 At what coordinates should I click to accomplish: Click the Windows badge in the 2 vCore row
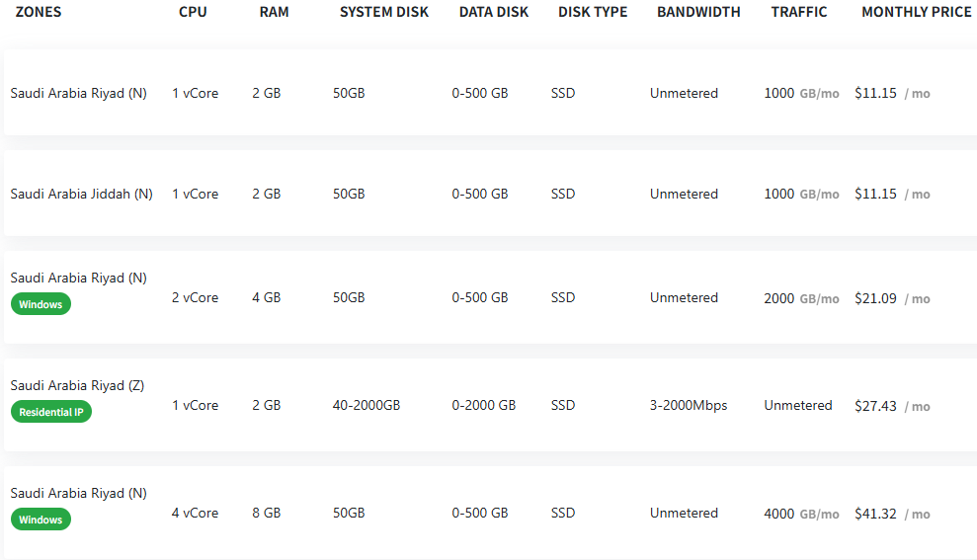(x=41, y=304)
